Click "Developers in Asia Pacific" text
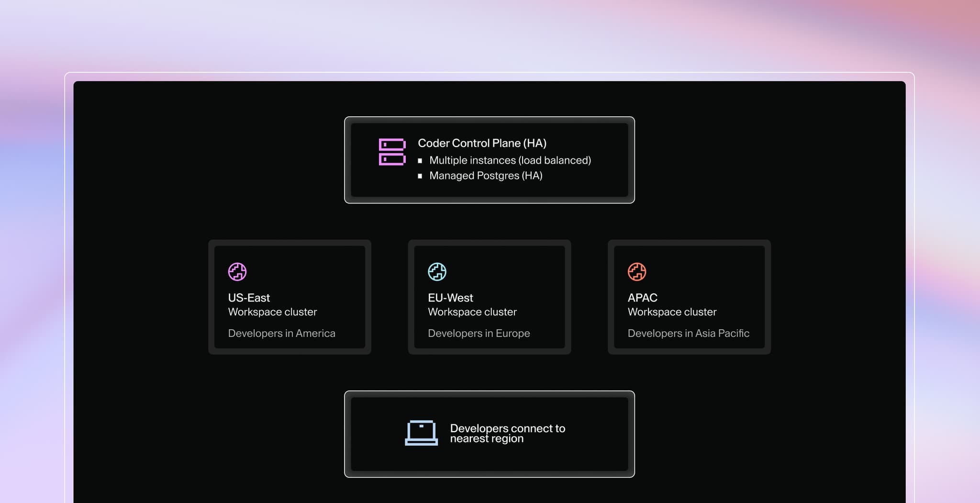 (x=688, y=333)
